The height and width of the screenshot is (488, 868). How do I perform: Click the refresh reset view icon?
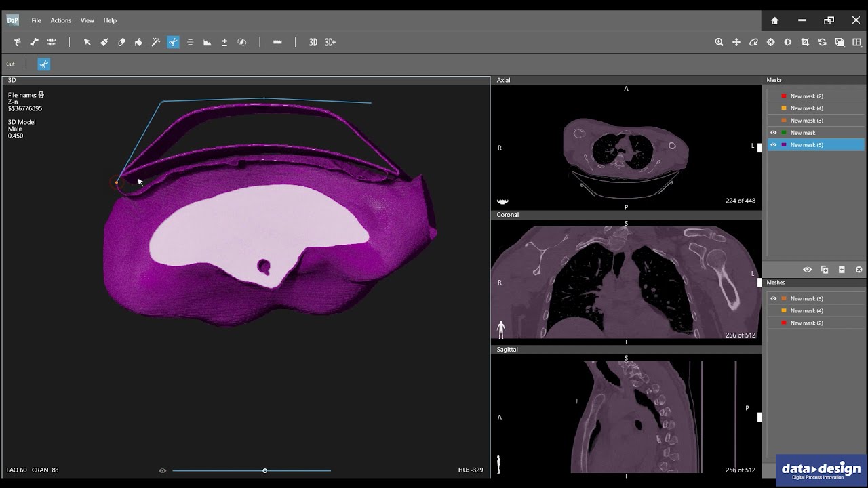[822, 42]
